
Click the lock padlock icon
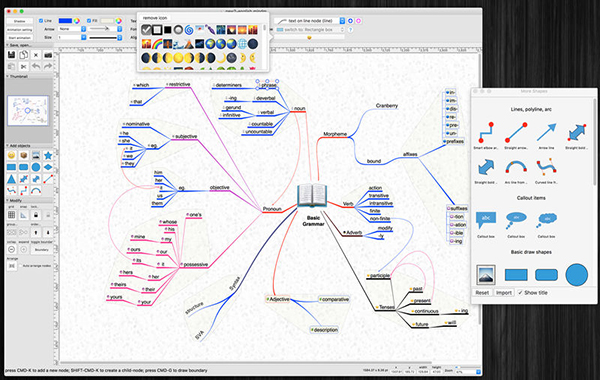click(x=36, y=215)
